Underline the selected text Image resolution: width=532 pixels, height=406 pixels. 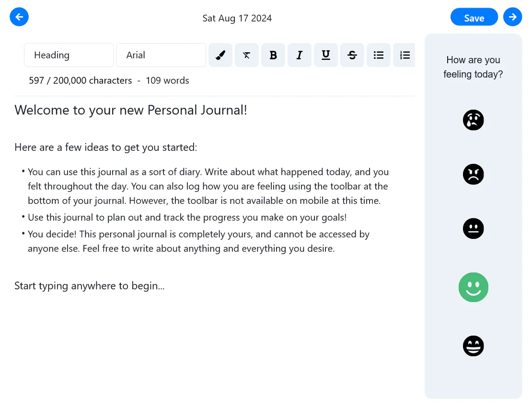point(325,55)
